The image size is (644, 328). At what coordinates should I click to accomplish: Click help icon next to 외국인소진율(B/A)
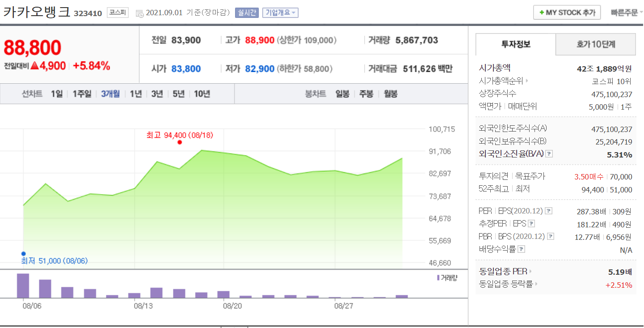tap(549, 154)
